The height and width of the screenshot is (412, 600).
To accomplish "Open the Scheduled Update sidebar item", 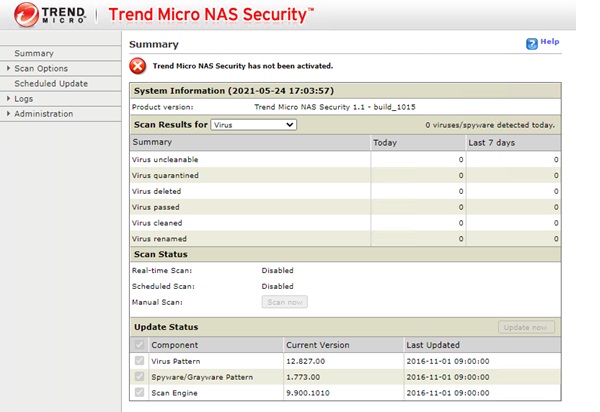I will click(51, 83).
